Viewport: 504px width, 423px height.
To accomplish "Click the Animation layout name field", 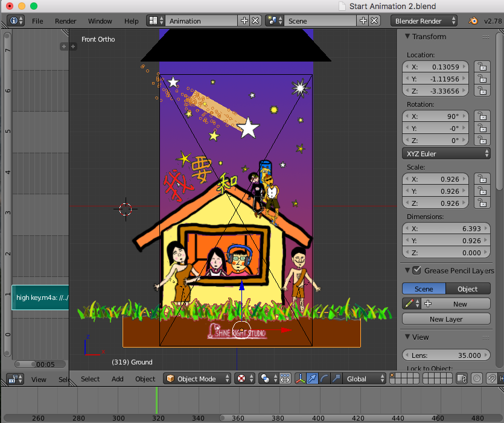I will [x=202, y=21].
